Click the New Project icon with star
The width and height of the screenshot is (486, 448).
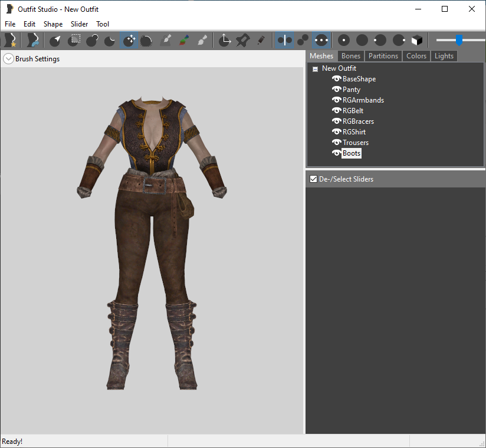10,40
